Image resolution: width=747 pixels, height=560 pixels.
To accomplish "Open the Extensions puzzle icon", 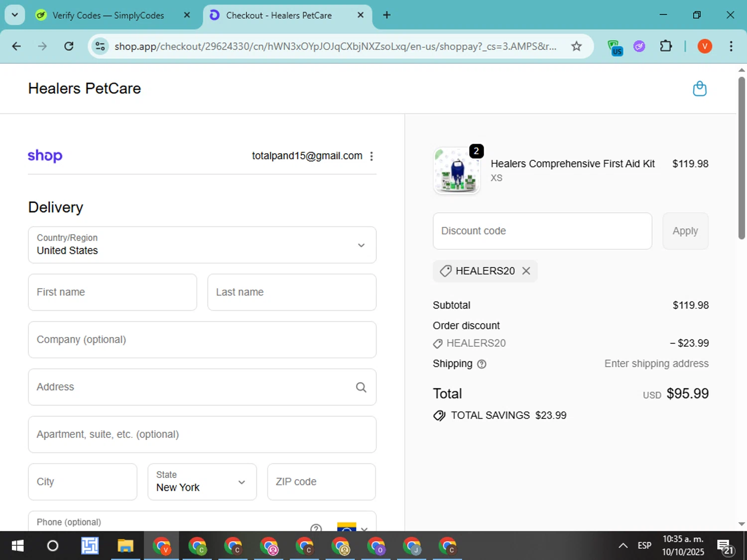I will tap(666, 46).
